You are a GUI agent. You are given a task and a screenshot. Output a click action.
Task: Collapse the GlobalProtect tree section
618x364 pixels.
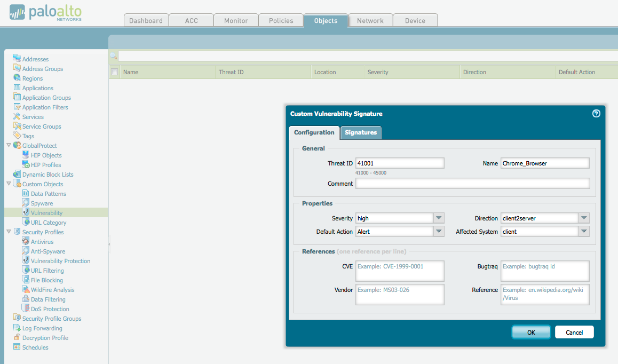[8, 145]
